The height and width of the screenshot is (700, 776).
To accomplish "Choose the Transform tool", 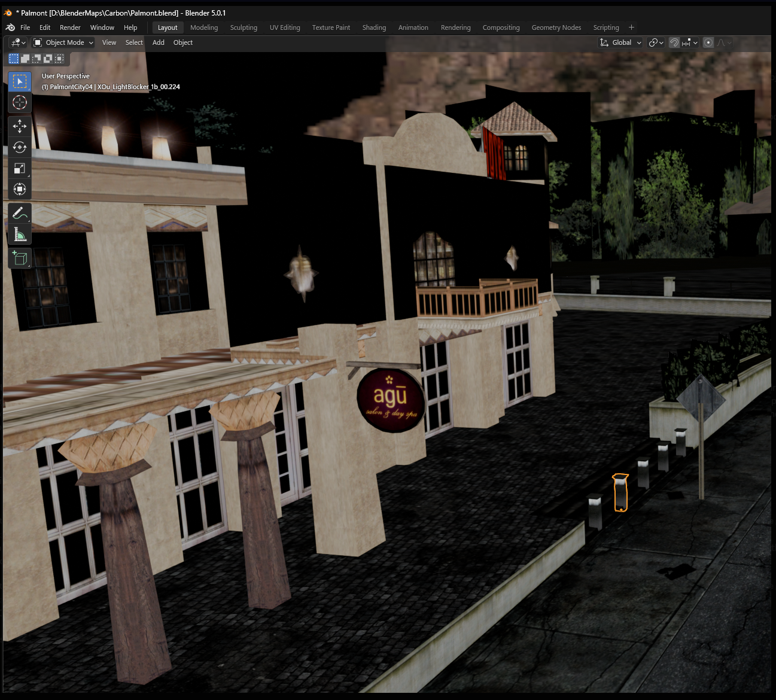I will 20,189.
